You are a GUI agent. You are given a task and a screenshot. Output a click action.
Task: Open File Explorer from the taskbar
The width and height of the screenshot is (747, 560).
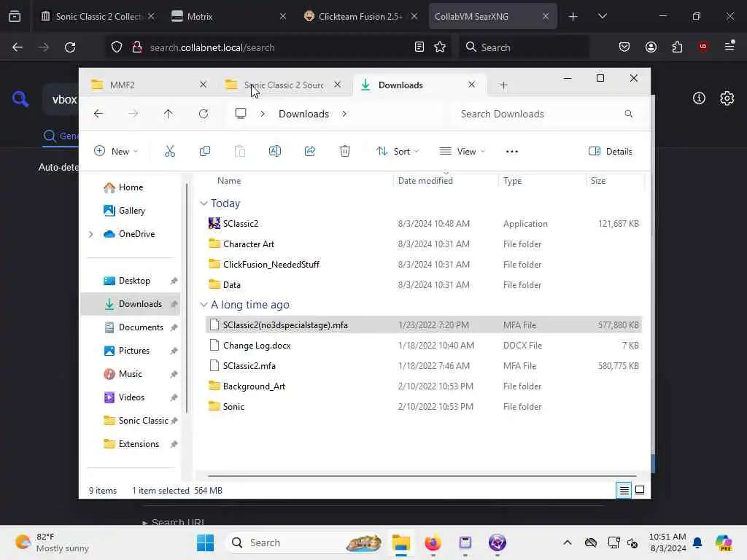coord(401,542)
